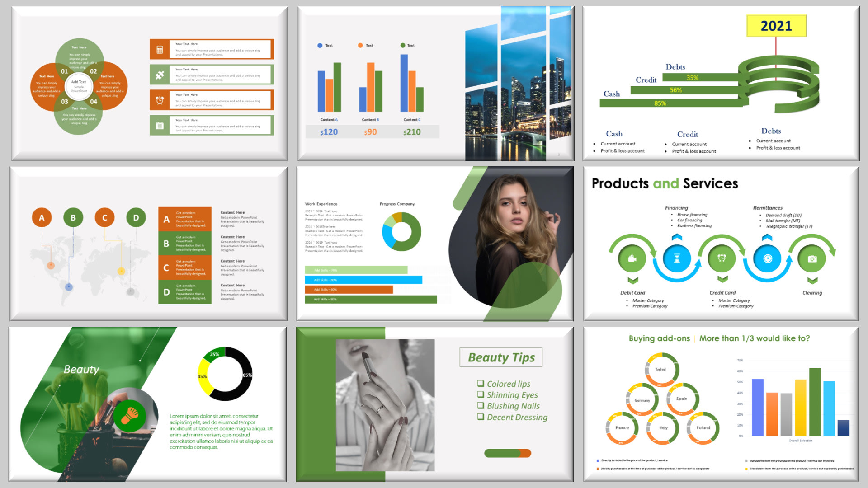Image resolution: width=868 pixels, height=488 pixels.
Task: Click the Add Text center circle
Action: click(x=79, y=86)
